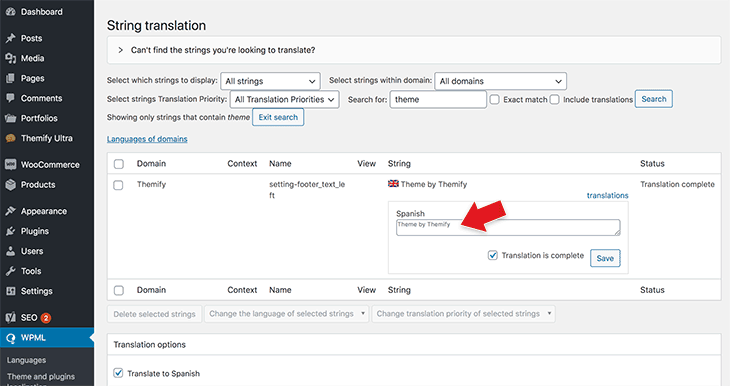The height and width of the screenshot is (386, 730).
Task: Open the Appearance menu item
Action: point(47,211)
